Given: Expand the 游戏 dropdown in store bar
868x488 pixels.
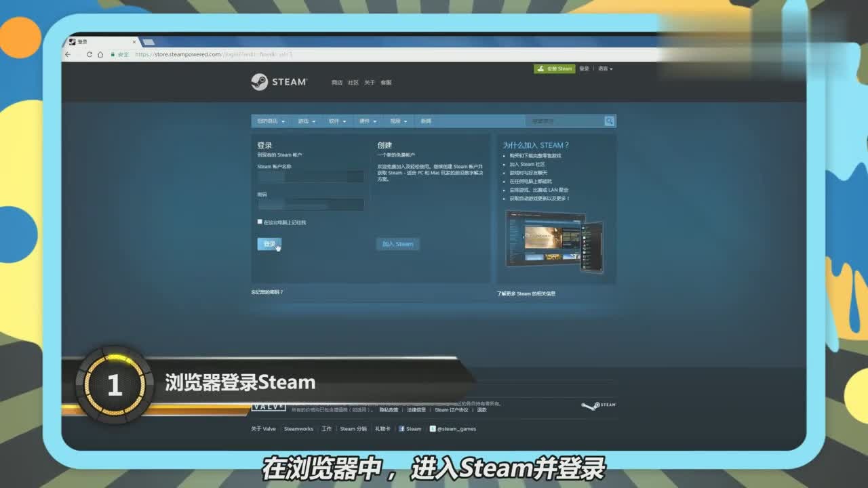Looking at the screenshot, I should pos(307,121).
